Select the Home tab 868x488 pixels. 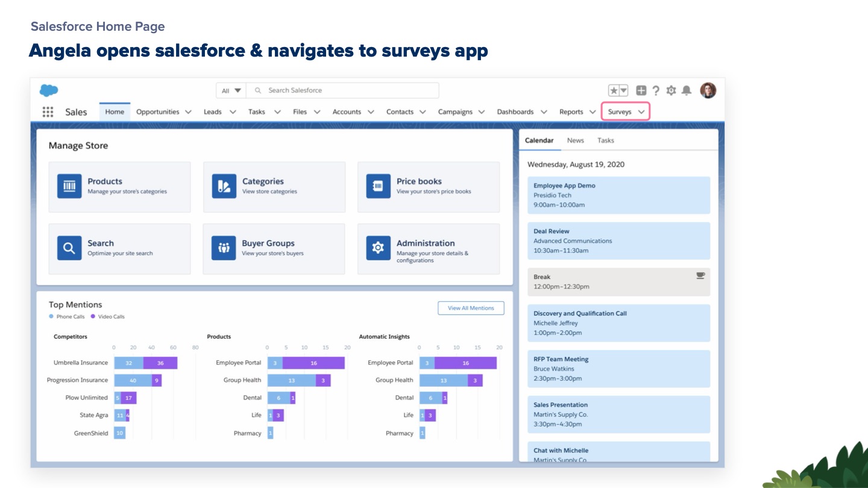click(x=115, y=112)
